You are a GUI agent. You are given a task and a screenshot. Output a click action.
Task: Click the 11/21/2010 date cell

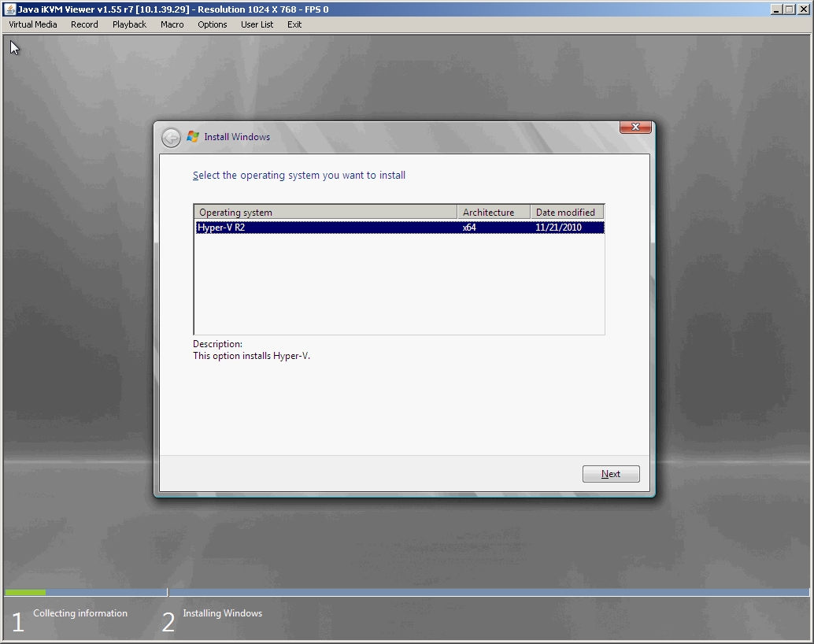(559, 227)
